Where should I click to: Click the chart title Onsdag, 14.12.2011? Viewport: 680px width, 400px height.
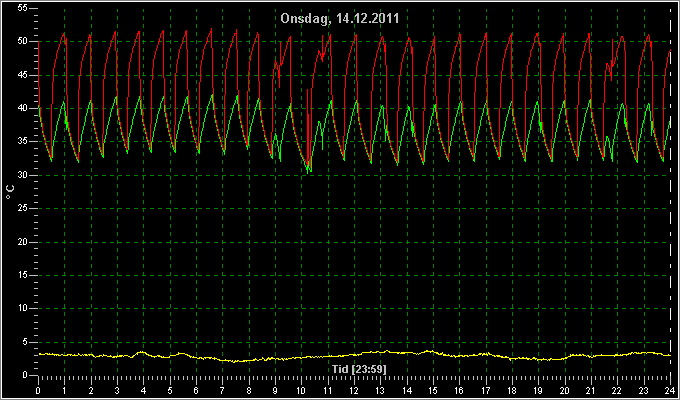click(340, 19)
